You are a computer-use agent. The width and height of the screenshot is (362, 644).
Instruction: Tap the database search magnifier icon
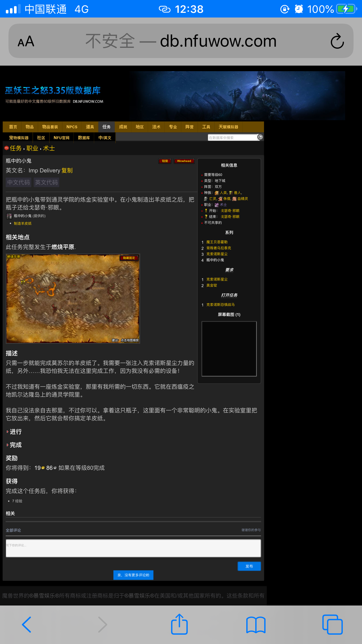tap(260, 137)
